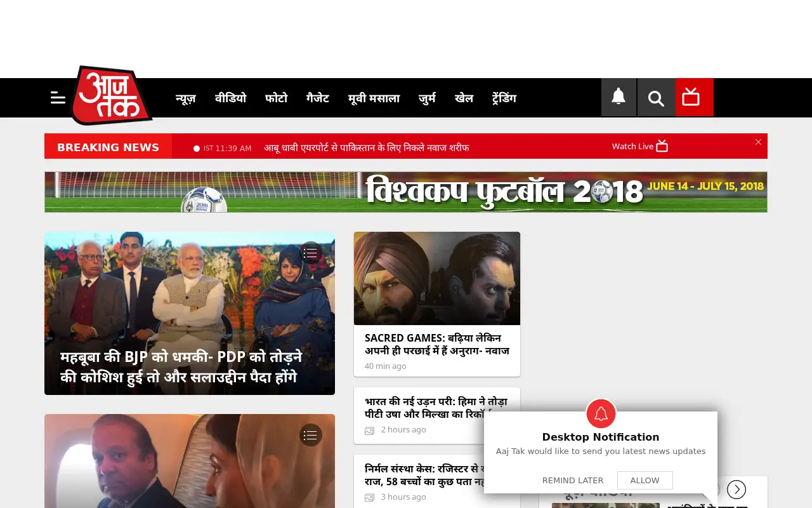Screen dimensions: 812x508
Task: Open notifications bell in header
Action: (x=619, y=97)
